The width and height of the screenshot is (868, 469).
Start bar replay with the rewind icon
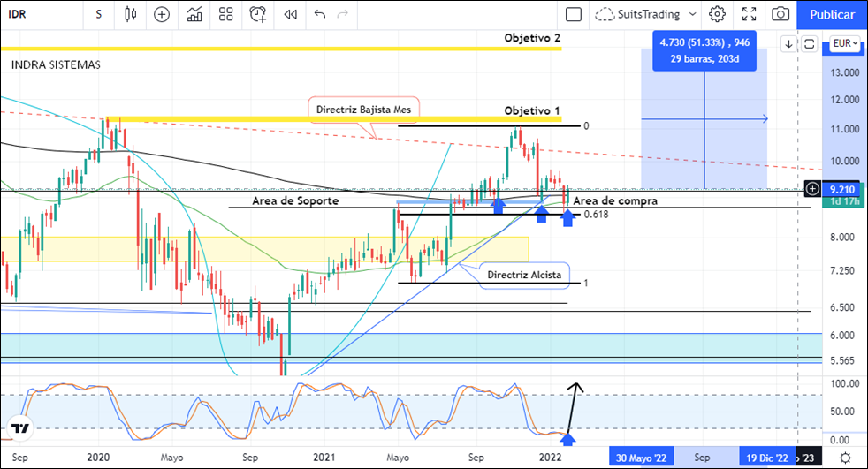tap(290, 14)
